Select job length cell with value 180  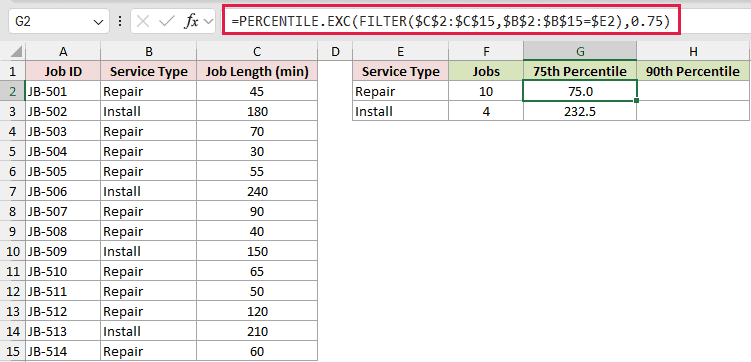[257, 111]
